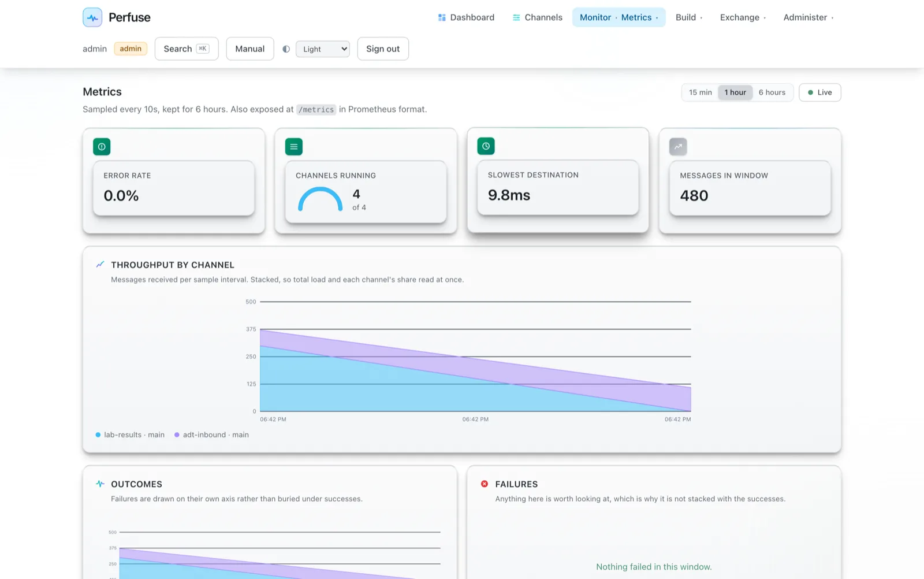Viewport: 924px width, 579px height.
Task: Click the Perfuse brand name
Action: [129, 17]
